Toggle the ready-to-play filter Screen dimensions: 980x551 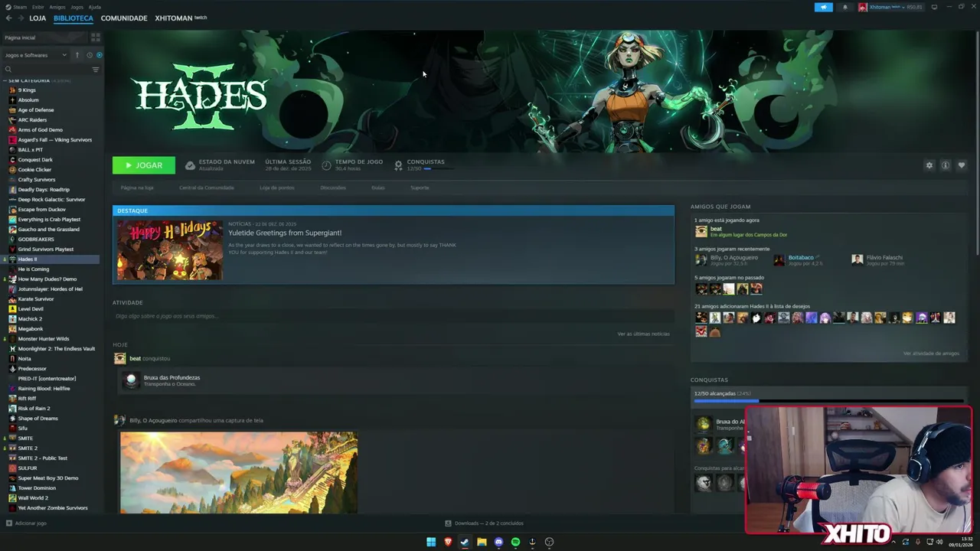click(x=100, y=55)
